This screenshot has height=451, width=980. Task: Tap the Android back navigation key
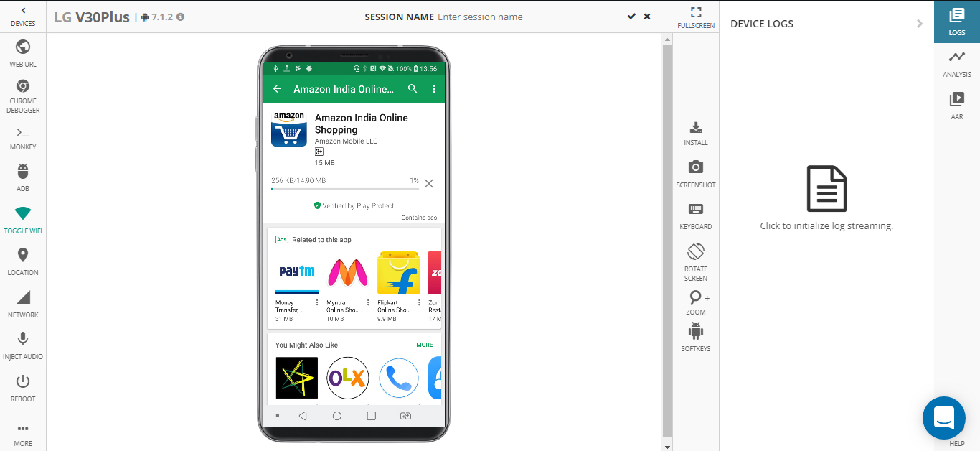click(303, 416)
